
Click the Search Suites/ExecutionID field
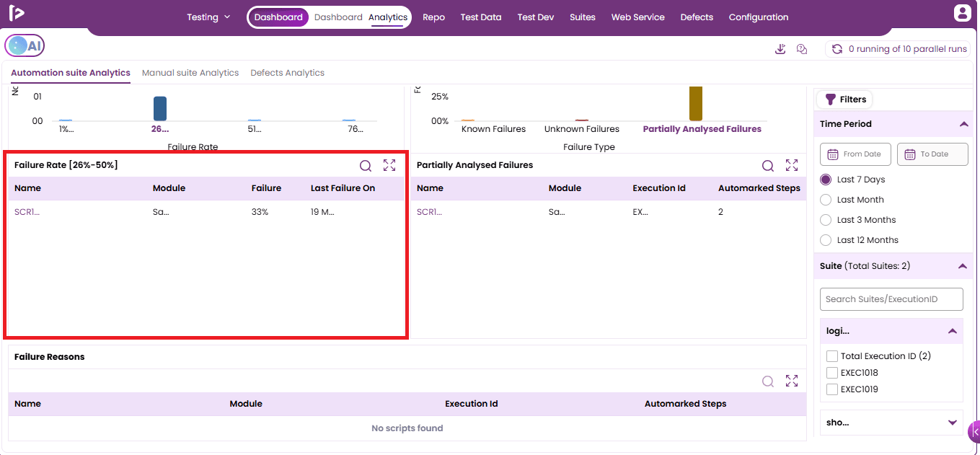tap(891, 299)
